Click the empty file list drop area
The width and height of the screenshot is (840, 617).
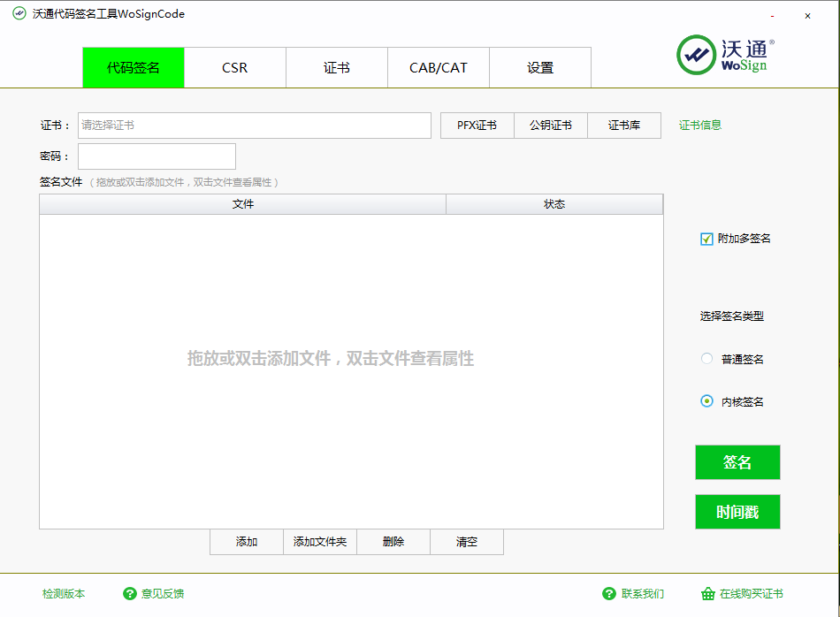[351, 371]
